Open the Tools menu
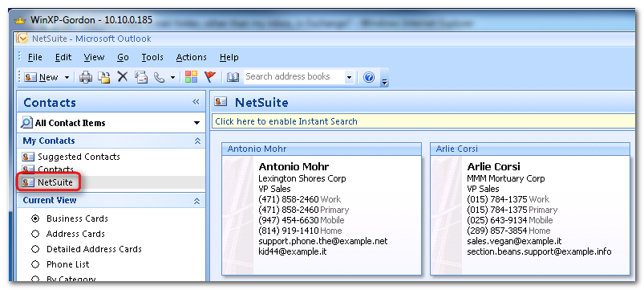The height and width of the screenshot is (290, 644). (x=152, y=57)
